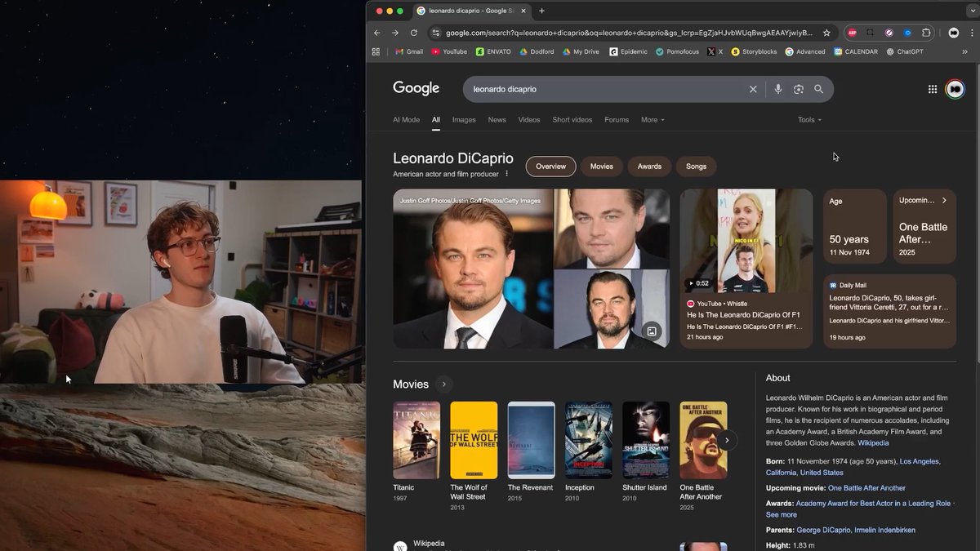
Task: Expand the Upcoming card chevron
Action: coord(944,200)
